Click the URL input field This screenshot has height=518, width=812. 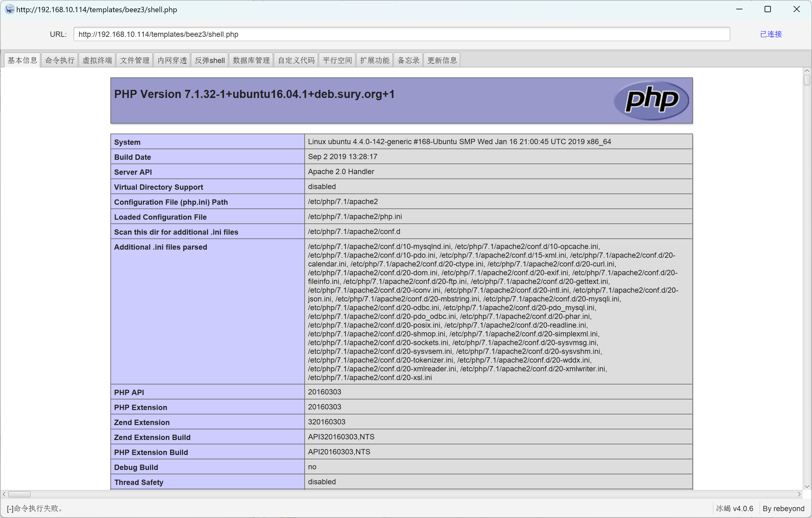[x=401, y=34]
